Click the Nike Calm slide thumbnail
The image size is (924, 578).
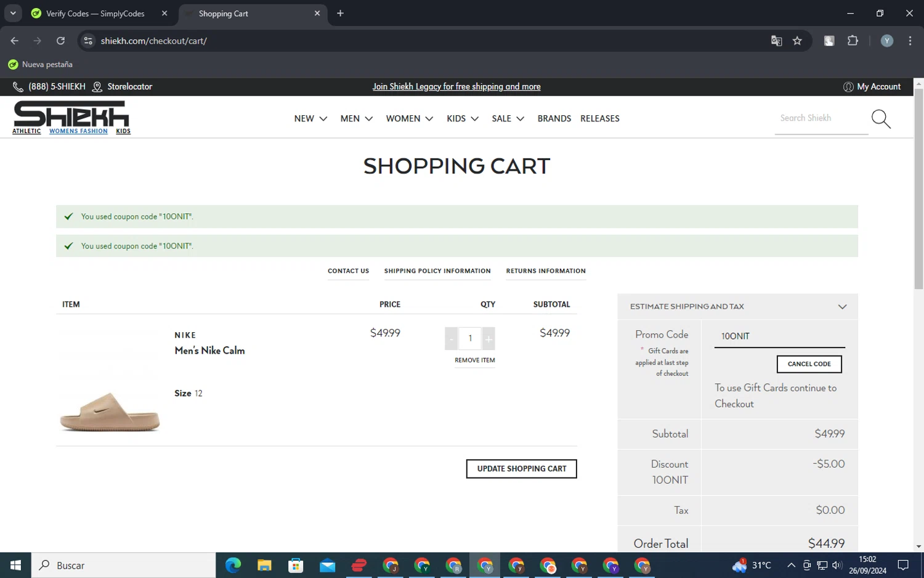(x=110, y=412)
